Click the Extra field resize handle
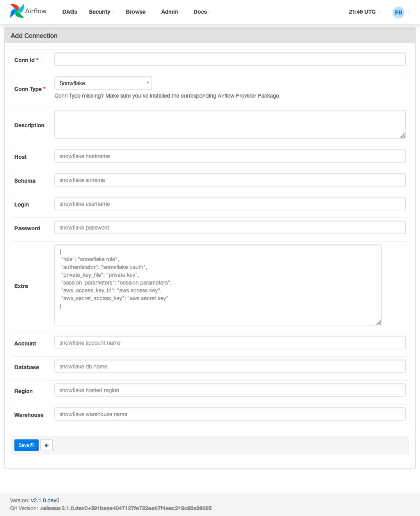420x516 pixels. tap(379, 322)
